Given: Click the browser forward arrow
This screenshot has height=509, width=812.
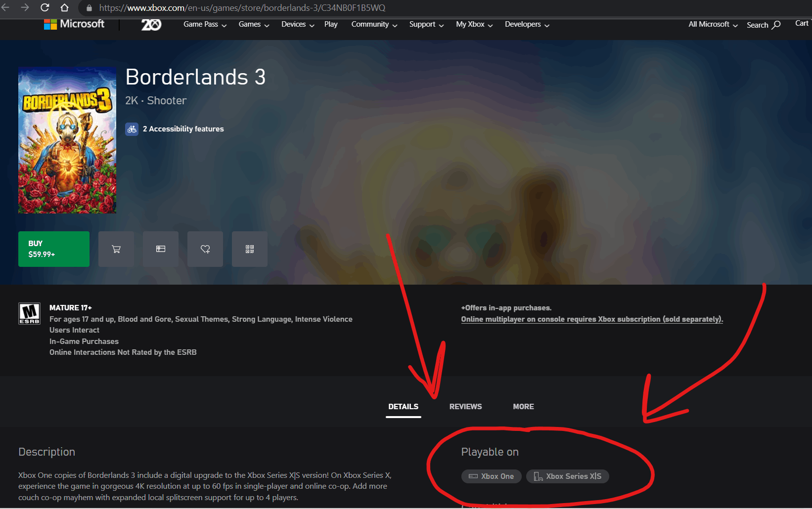Looking at the screenshot, I should pos(25,7).
